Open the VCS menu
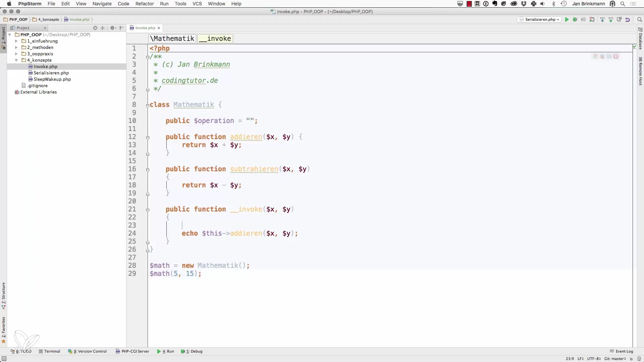Image resolution: width=644 pixels, height=362 pixels. (197, 4)
